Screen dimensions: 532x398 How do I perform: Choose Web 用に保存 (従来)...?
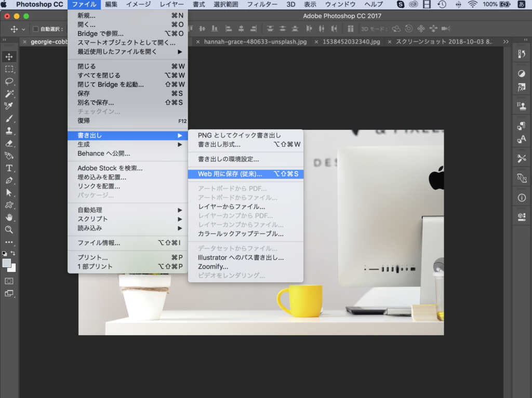point(246,174)
